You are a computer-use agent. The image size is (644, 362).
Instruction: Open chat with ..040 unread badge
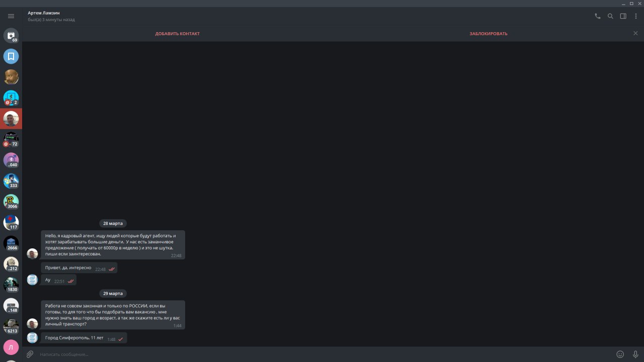coord(11,160)
